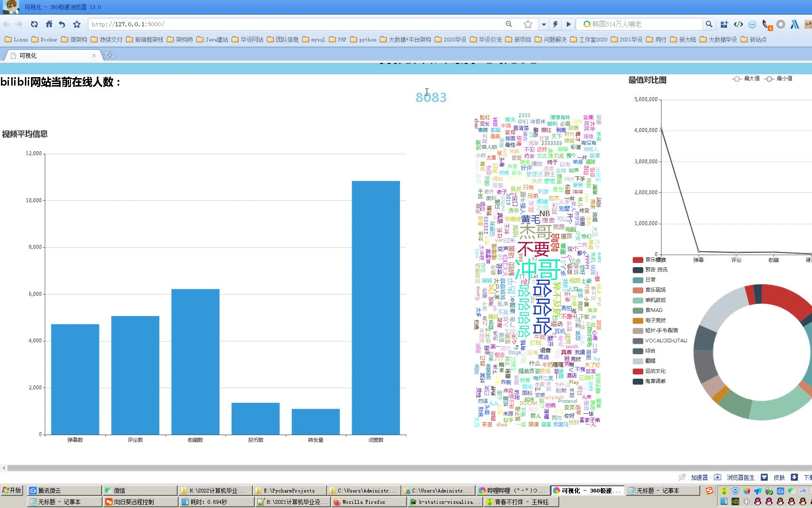Toggle the 电子竞技 pie legend entry
This screenshot has height=508, width=812.
tap(649, 320)
